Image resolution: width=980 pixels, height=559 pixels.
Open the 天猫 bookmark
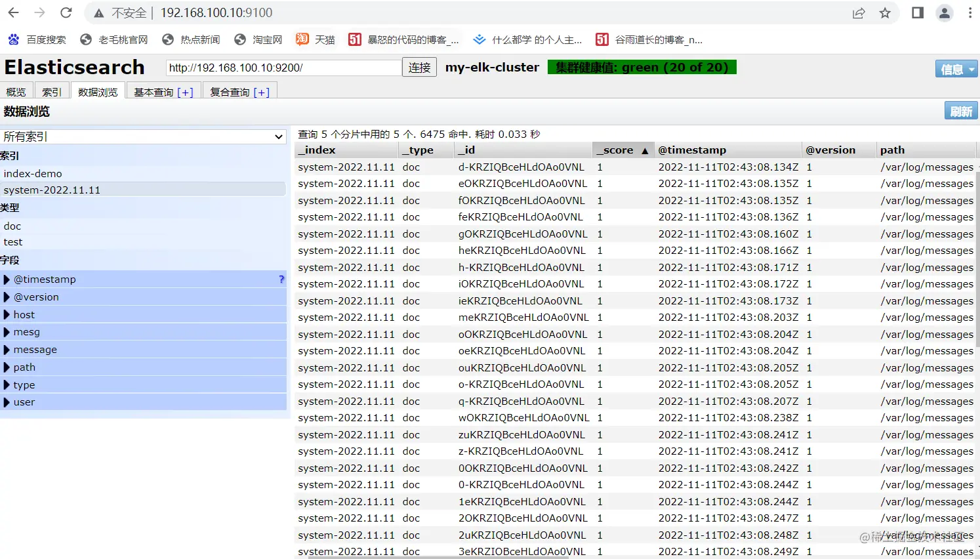tap(316, 39)
